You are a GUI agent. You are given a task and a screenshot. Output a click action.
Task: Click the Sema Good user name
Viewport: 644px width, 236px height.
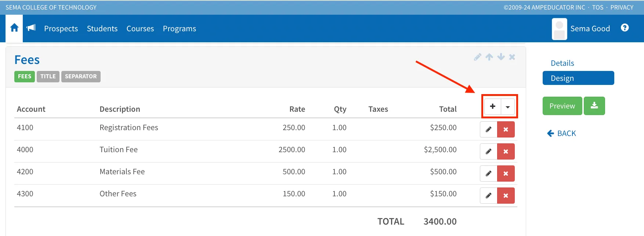[x=590, y=29]
